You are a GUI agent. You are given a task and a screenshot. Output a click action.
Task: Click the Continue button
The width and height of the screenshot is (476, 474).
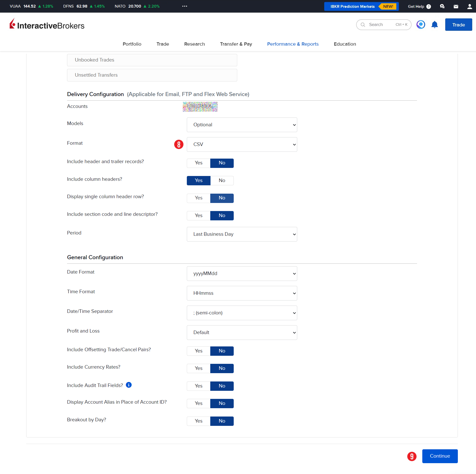[440, 456]
